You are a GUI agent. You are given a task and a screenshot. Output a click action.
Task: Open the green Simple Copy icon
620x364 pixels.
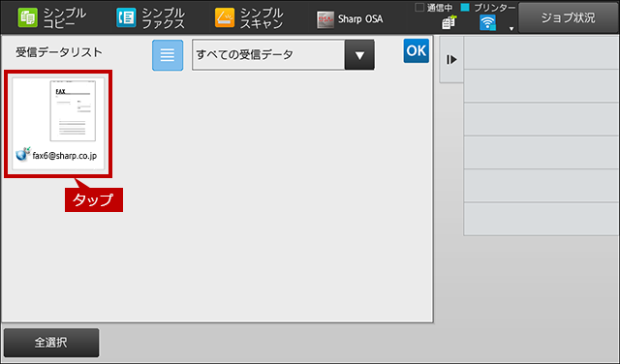28,17
